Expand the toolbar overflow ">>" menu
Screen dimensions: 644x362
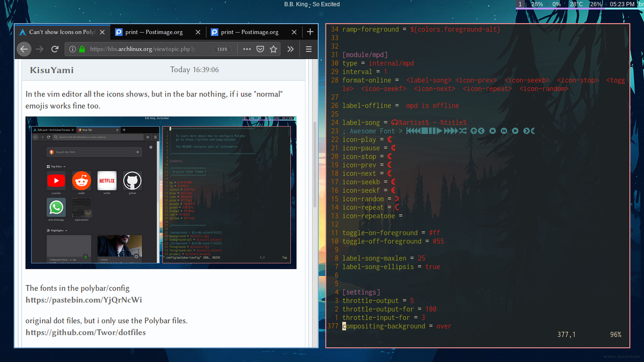click(x=290, y=49)
